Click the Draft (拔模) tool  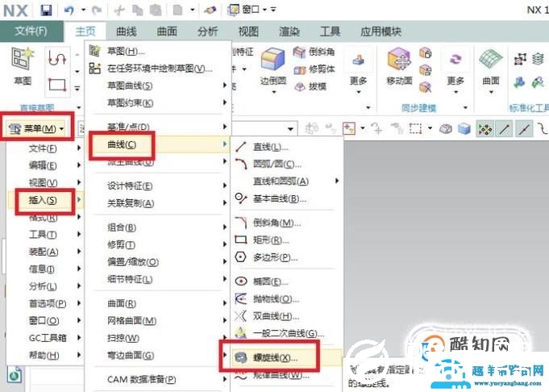(310, 86)
